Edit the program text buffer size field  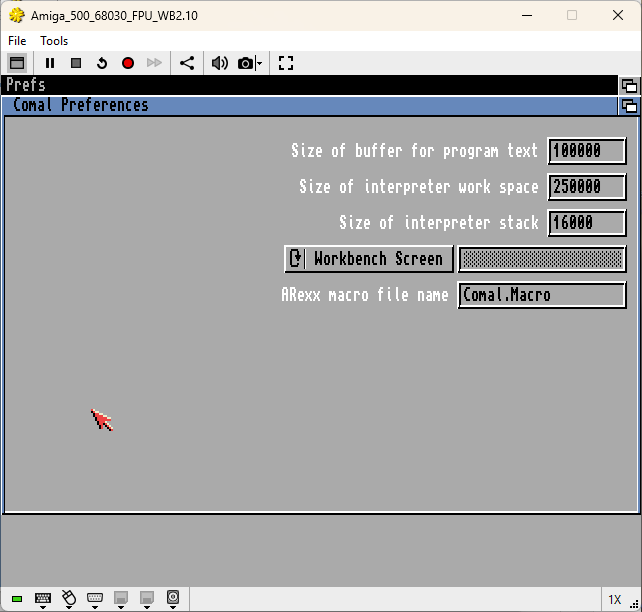point(587,151)
